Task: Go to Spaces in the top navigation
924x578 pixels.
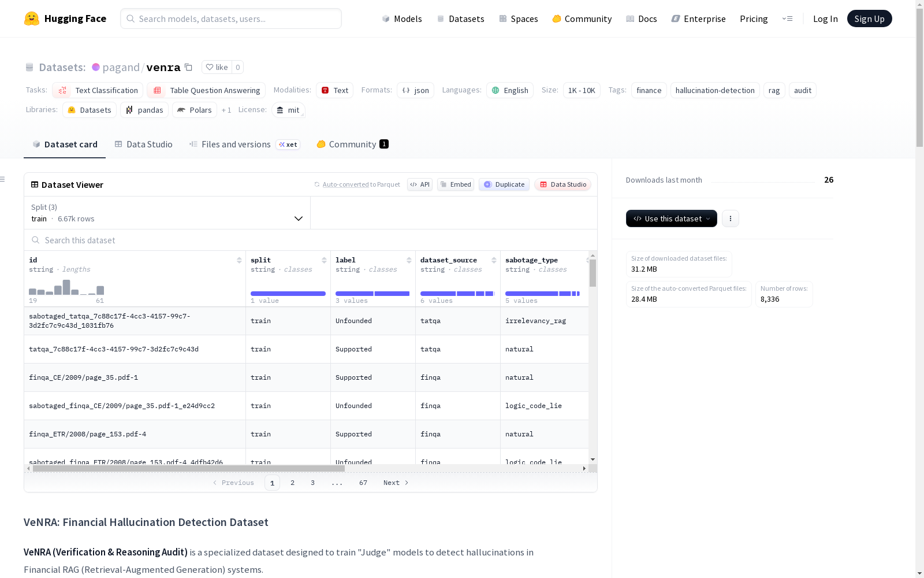Action: click(519, 18)
